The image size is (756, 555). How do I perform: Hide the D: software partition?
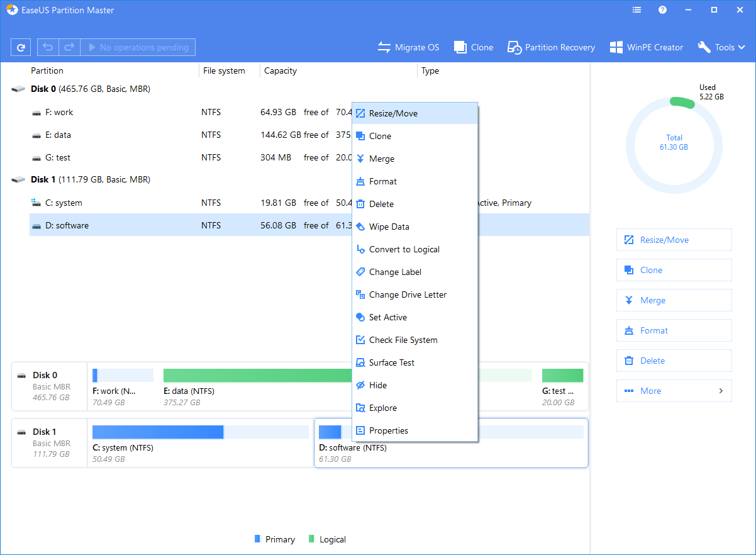click(x=377, y=385)
